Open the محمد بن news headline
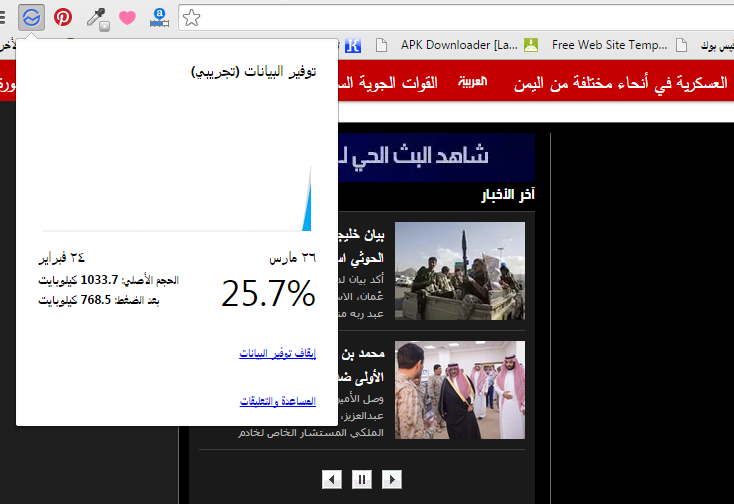The width and height of the screenshot is (734, 504). 361,365
